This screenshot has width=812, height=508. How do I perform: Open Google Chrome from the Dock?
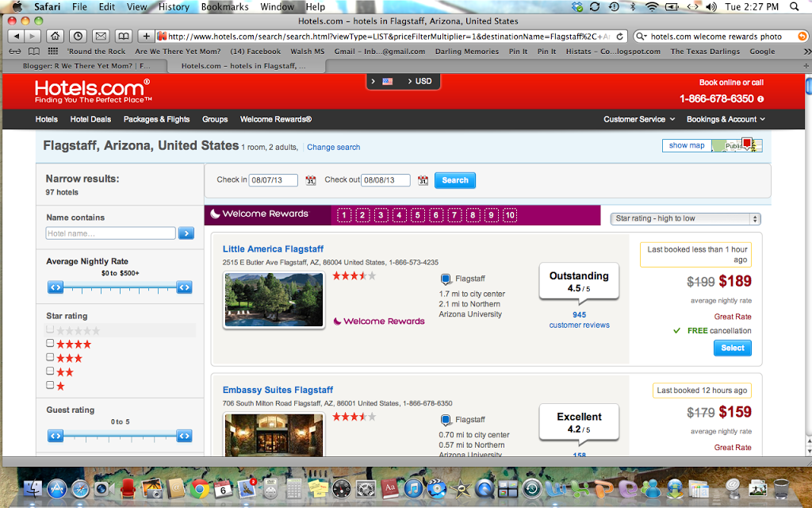point(199,489)
